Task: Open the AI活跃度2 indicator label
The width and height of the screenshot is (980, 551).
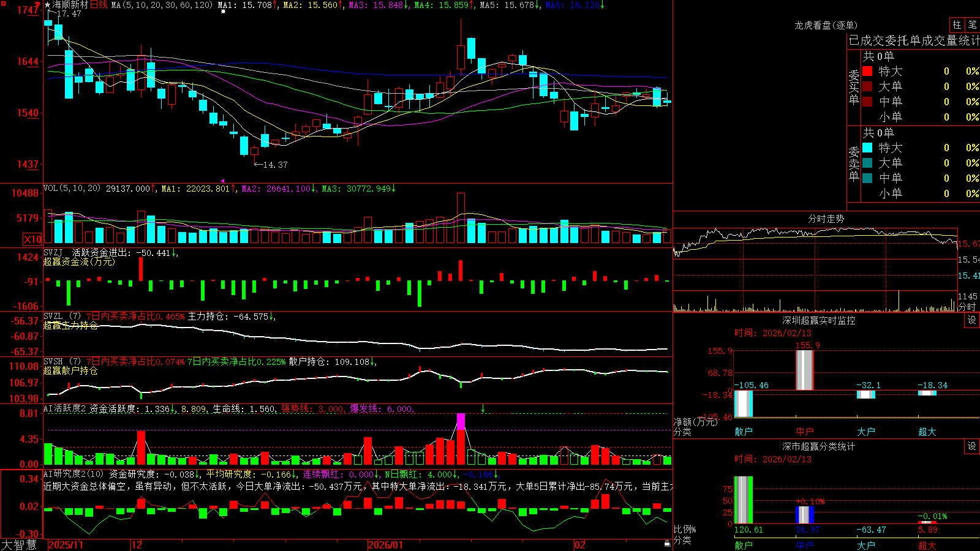Action: point(65,408)
